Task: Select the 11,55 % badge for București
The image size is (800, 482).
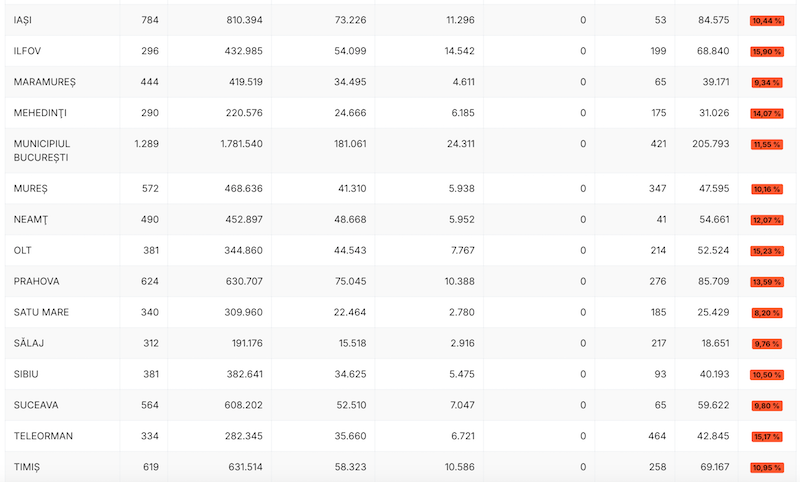Action: (x=767, y=144)
